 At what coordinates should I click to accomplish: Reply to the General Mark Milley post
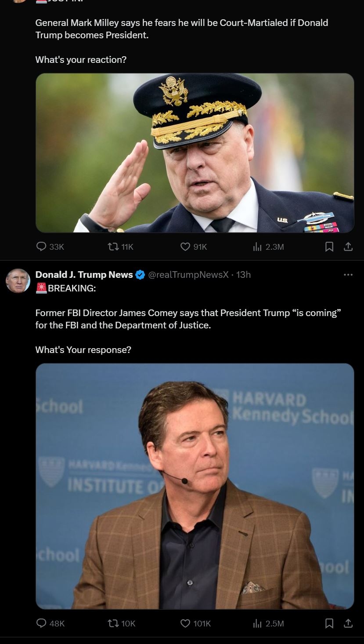pos(42,247)
